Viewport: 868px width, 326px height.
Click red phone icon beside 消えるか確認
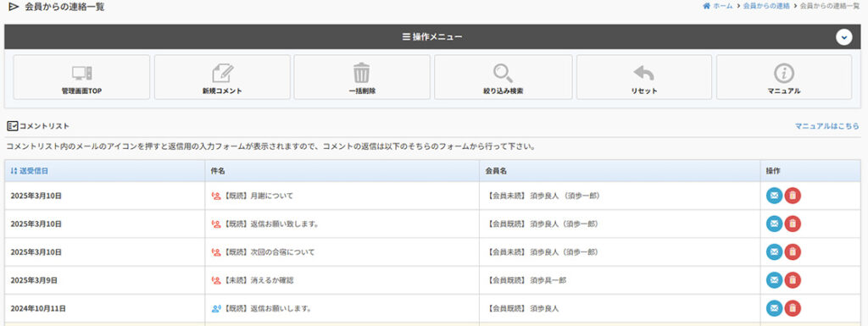click(216, 280)
